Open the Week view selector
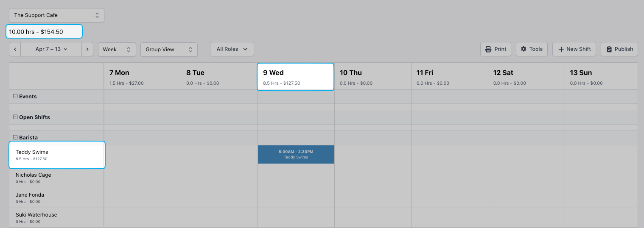 pos(117,50)
